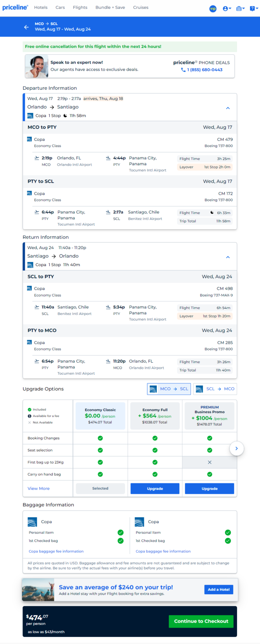Click Business Promo first bag X mark
The height and width of the screenshot is (644, 260).
coord(210,462)
